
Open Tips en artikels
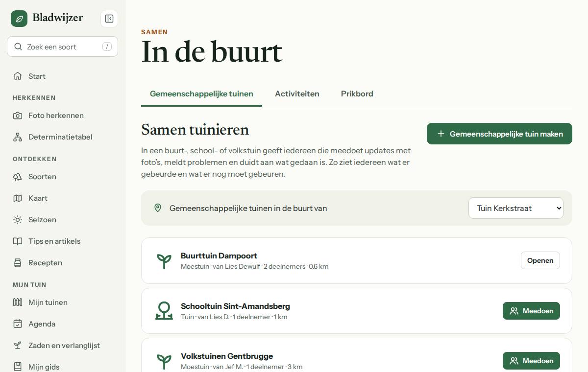coord(62,241)
